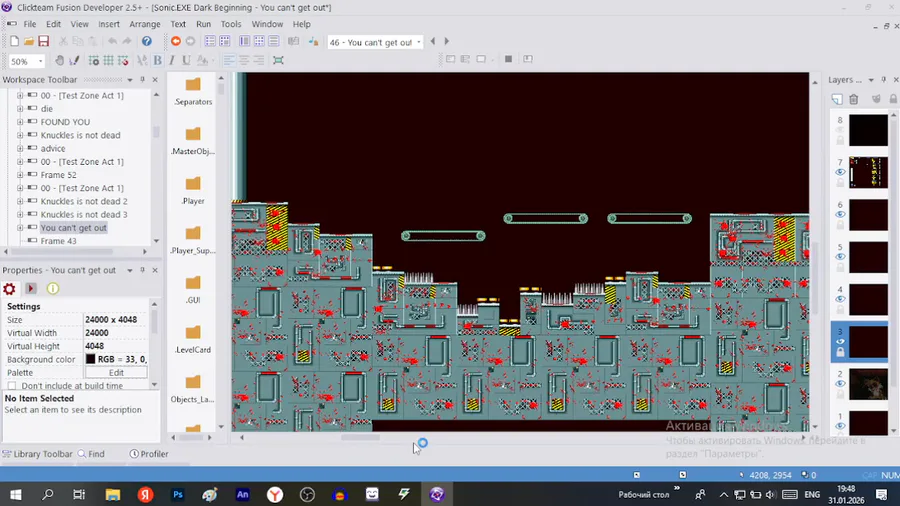Open File Explorer from the taskbar
This screenshot has height=506, width=900.
point(112,495)
